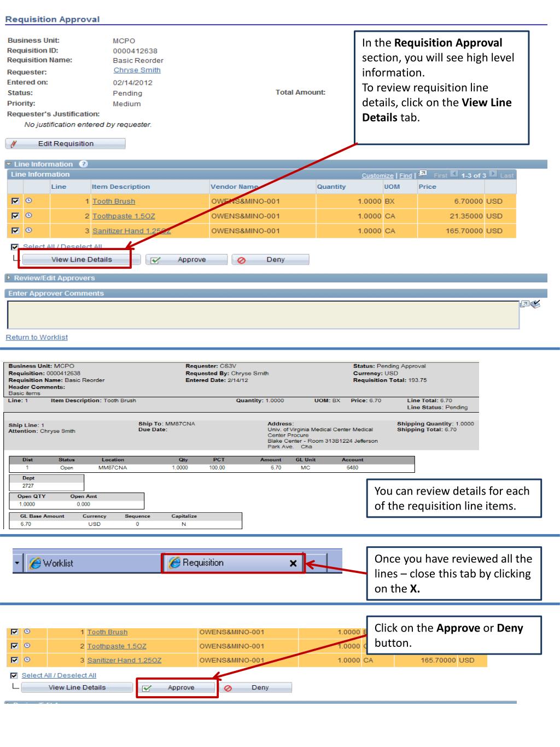
Task: Click Deny in the upper Requisition Approval panel
Action: tap(271, 259)
